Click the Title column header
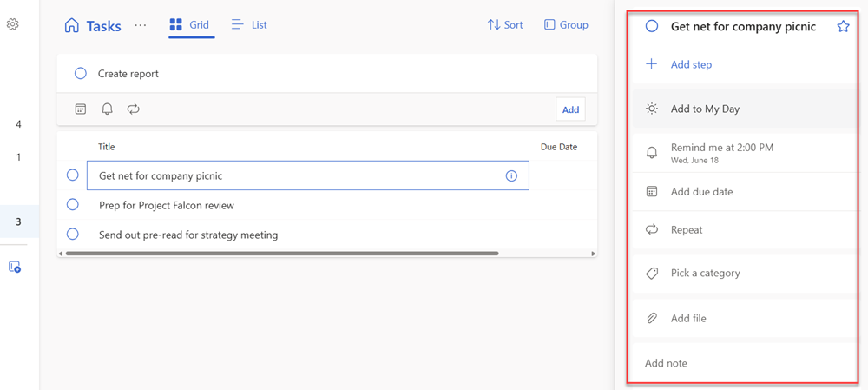Viewport: 868px width, 390px height. [x=106, y=147]
